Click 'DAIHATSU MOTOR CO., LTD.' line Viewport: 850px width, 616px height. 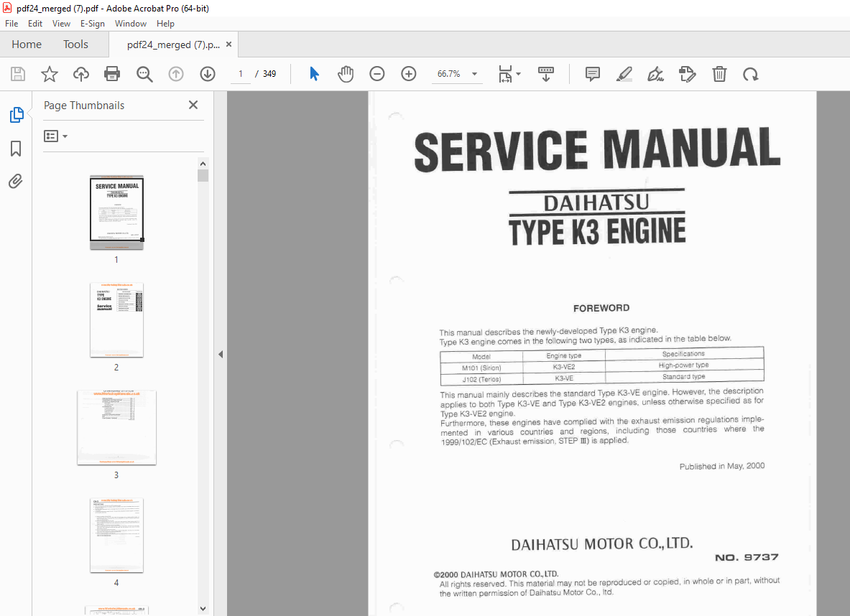[x=601, y=544]
